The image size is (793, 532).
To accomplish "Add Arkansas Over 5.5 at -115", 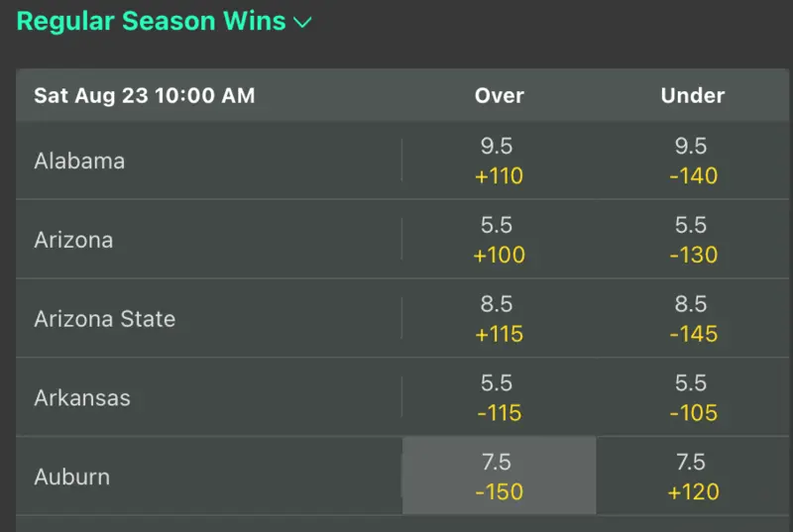I will pyautogui.click(x=499, y=397).
